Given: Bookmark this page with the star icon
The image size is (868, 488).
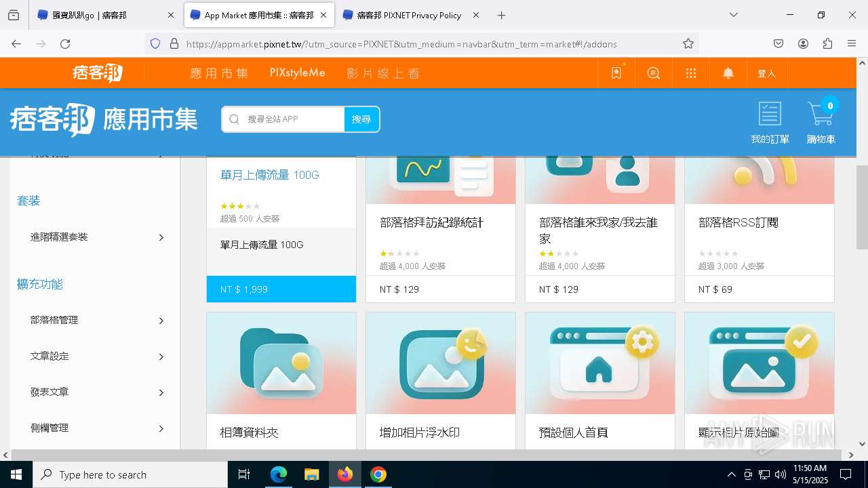Looking at the screenshot, I should (688, 43).
